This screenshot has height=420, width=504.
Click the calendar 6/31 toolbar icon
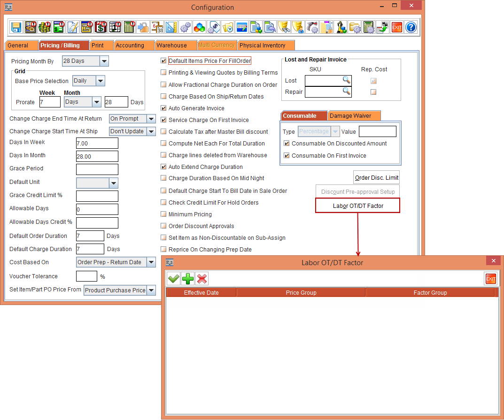click(157, 27)
